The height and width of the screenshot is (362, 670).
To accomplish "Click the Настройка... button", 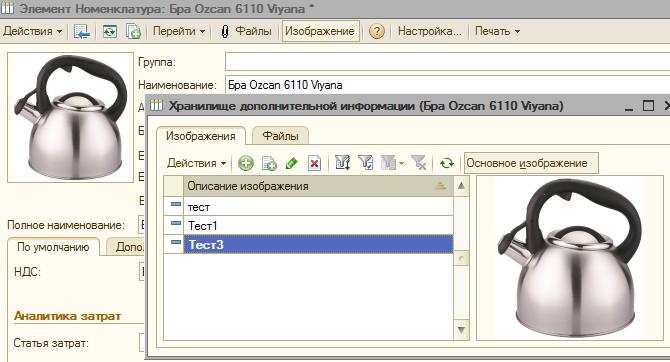I will tap(429, 31).
